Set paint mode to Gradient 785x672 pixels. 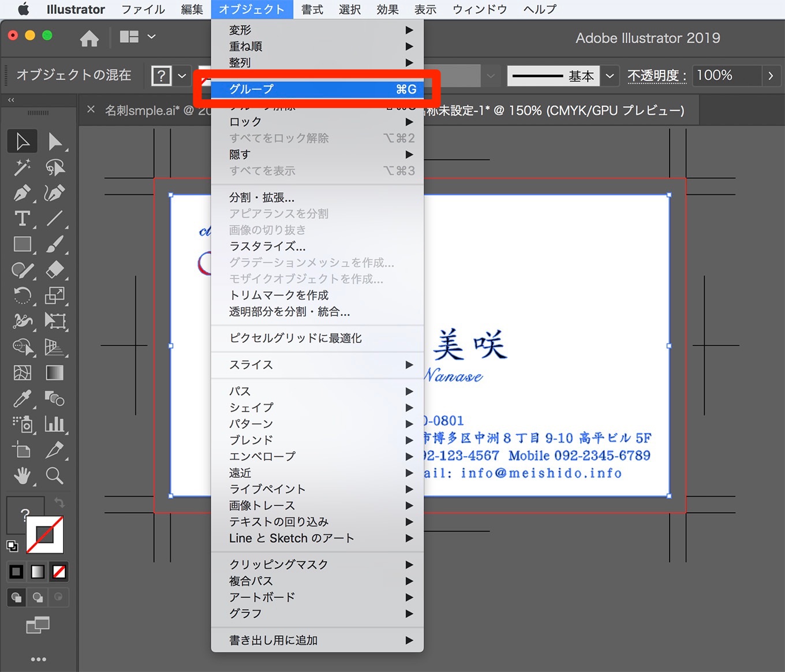pyautogui.click(x=38, y=572)
